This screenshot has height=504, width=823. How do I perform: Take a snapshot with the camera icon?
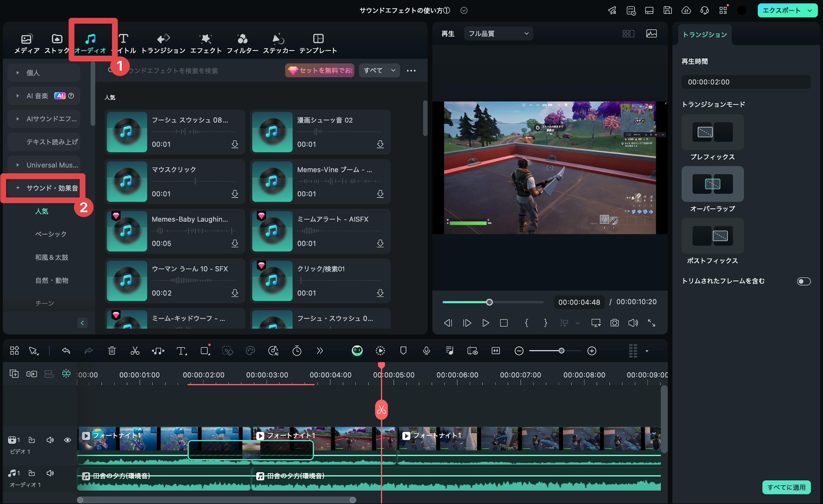coord(614,323)
